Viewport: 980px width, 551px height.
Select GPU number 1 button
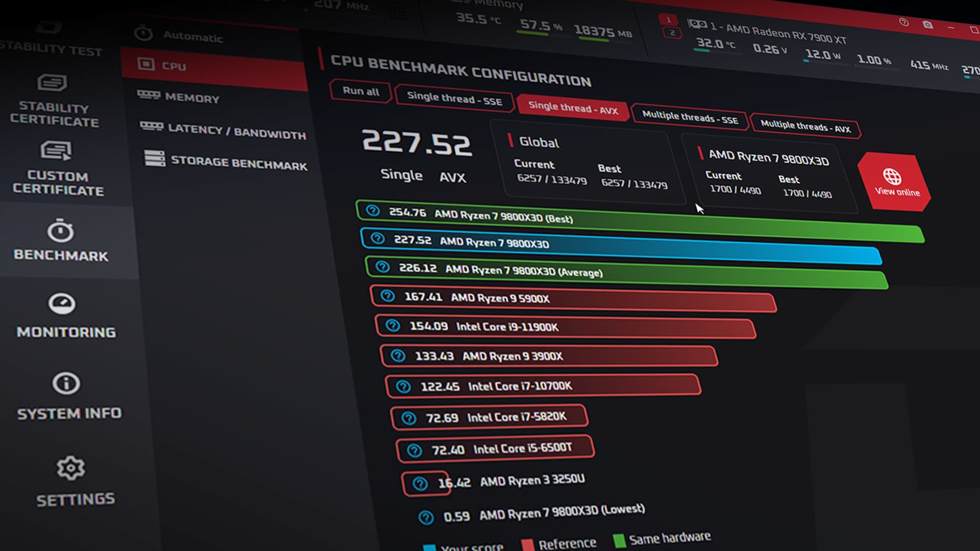(x=669, y=20)
